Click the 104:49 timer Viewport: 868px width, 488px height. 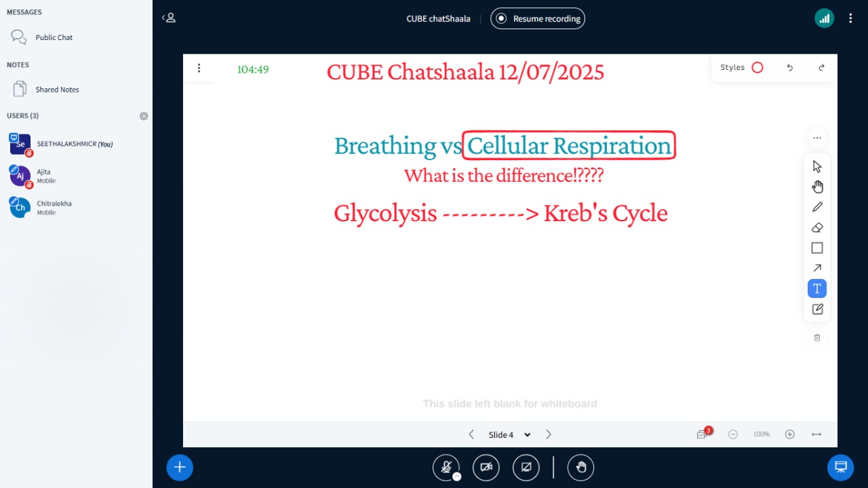point(253,69)
